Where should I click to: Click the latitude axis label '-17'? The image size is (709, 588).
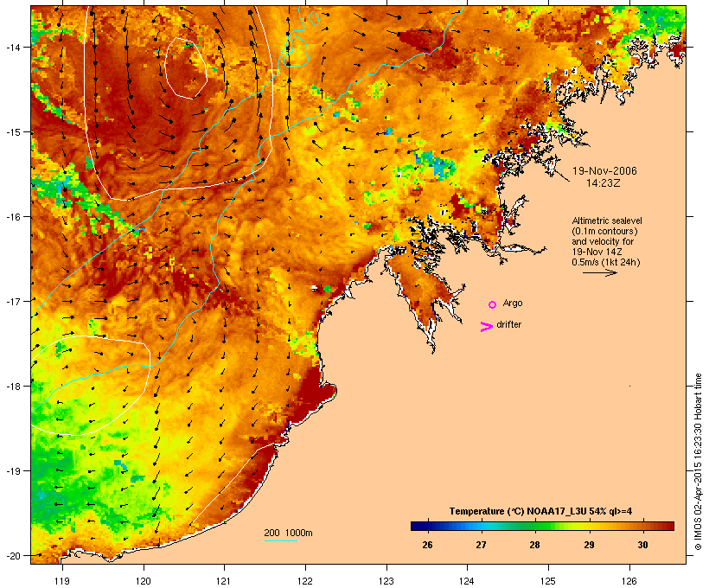pyautogui.click(x=13, y=301)
